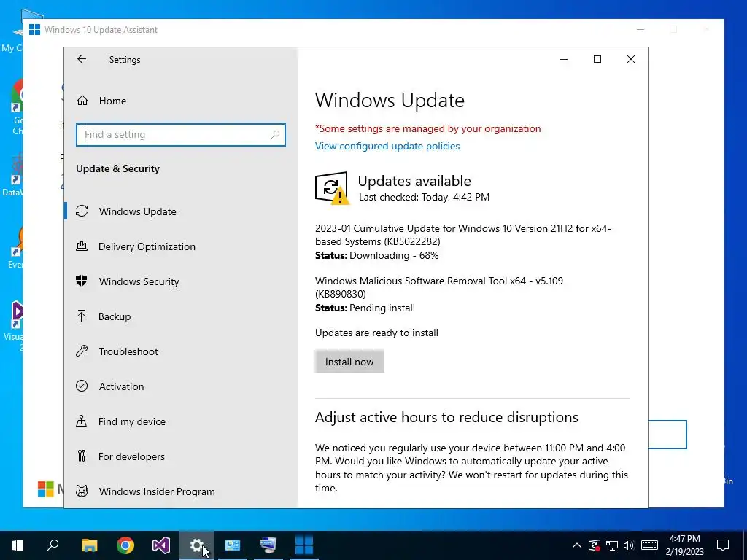
Task: Click the Delivery Optimization icon
Action: (82, 246)
